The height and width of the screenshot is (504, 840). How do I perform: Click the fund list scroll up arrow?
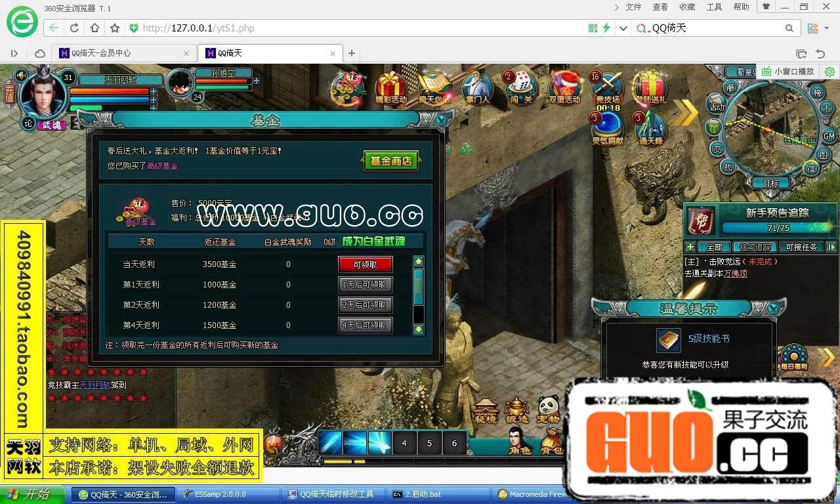click(418, 262)
